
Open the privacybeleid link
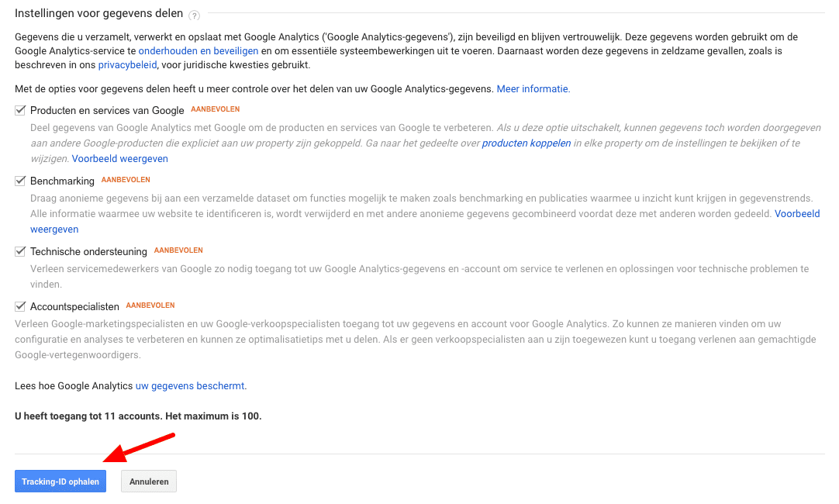(x=127, y=64)
